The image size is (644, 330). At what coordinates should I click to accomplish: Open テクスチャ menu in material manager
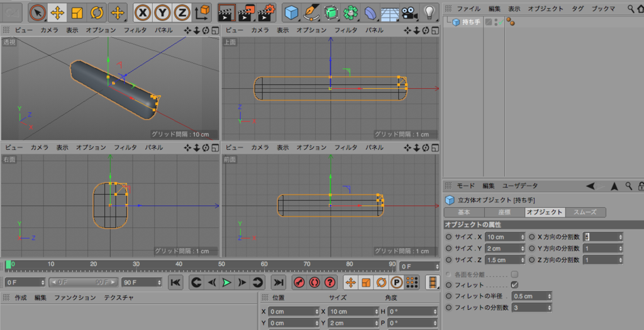(x=118, y=297)
